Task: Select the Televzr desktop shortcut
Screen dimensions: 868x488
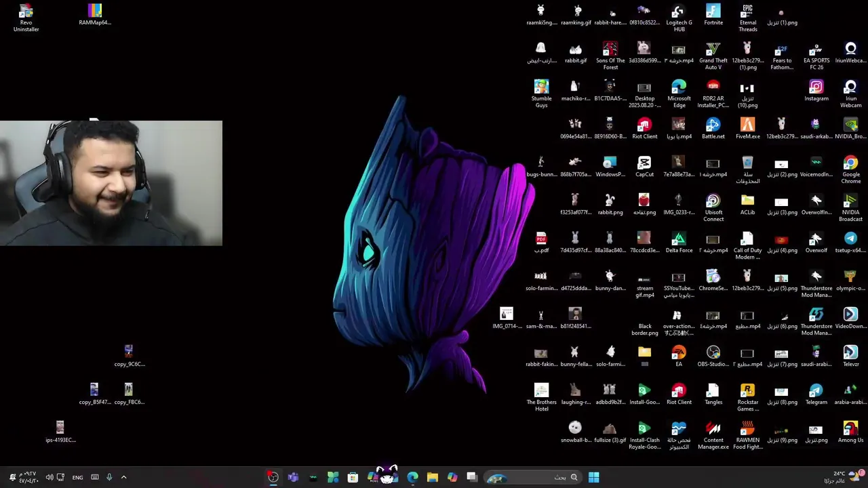Action: tap(851, 357)
